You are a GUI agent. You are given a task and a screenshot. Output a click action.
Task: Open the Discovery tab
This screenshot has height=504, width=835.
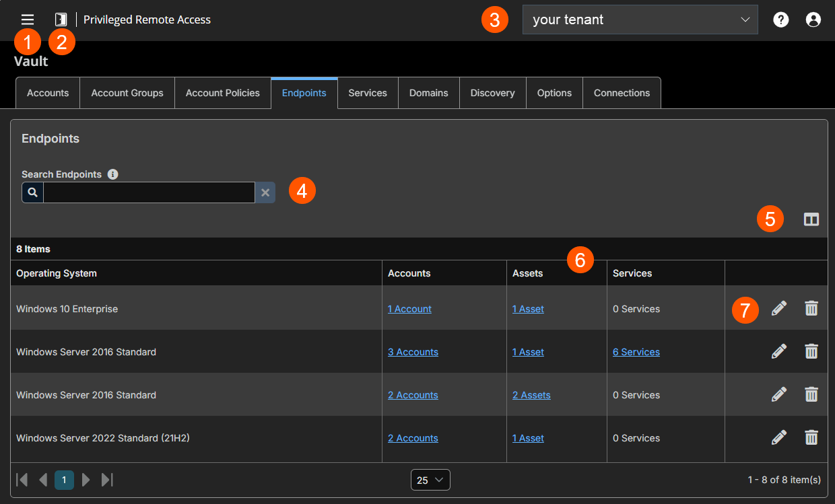pyautogui.click(x=492, y=93)
